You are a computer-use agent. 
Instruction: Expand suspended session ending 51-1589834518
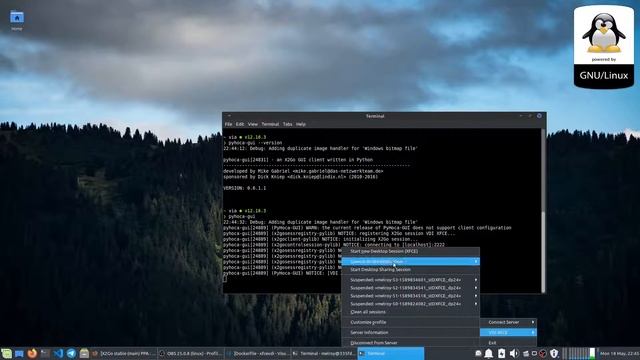click(410, 296)
